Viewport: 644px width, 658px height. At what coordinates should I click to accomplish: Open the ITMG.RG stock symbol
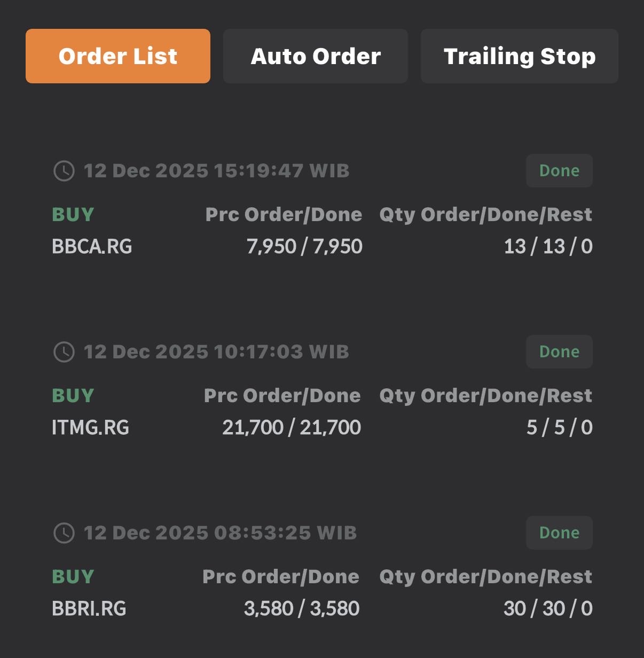91,427
